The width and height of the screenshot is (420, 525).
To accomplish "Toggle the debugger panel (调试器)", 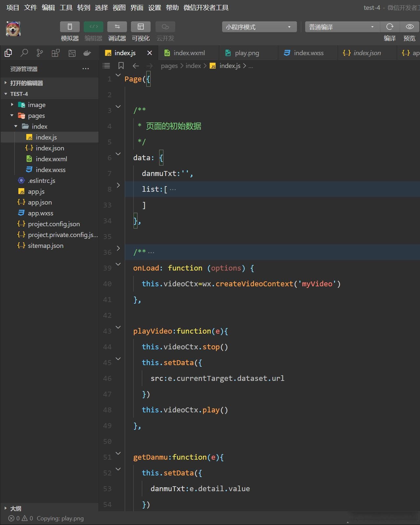I will point(117,27).
